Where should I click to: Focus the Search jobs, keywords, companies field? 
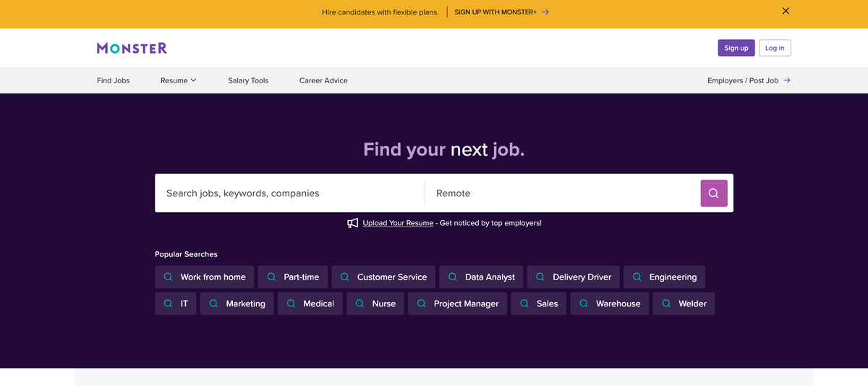coord(289,193)
